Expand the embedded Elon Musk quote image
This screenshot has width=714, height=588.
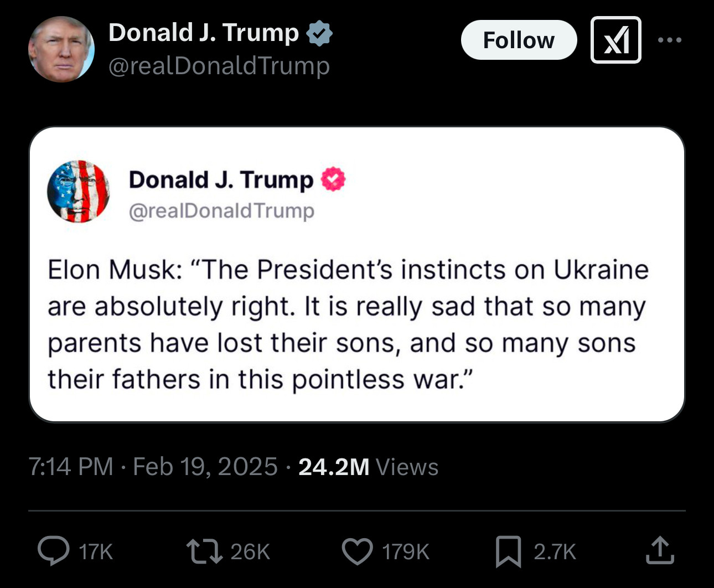click(x=357, y=274)
